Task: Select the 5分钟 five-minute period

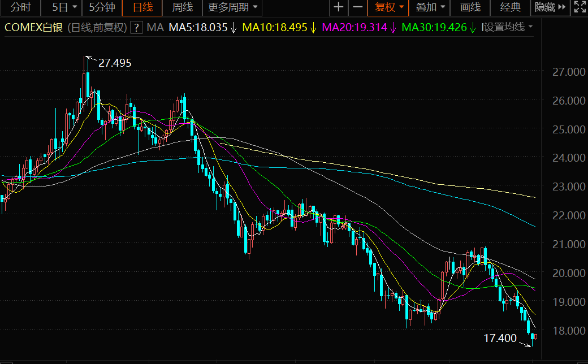Action: pyautogui.click(x=102, y=7)
